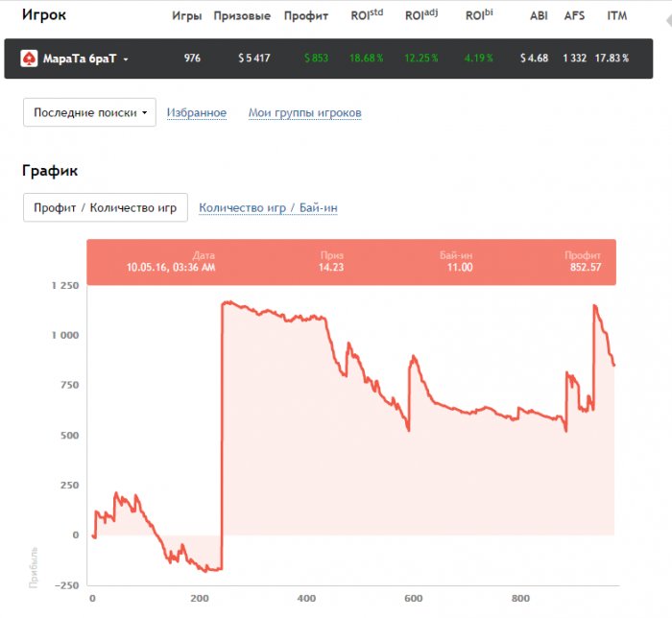Switch to Количество игр / Бай-ин chart

tap(268, 207)
